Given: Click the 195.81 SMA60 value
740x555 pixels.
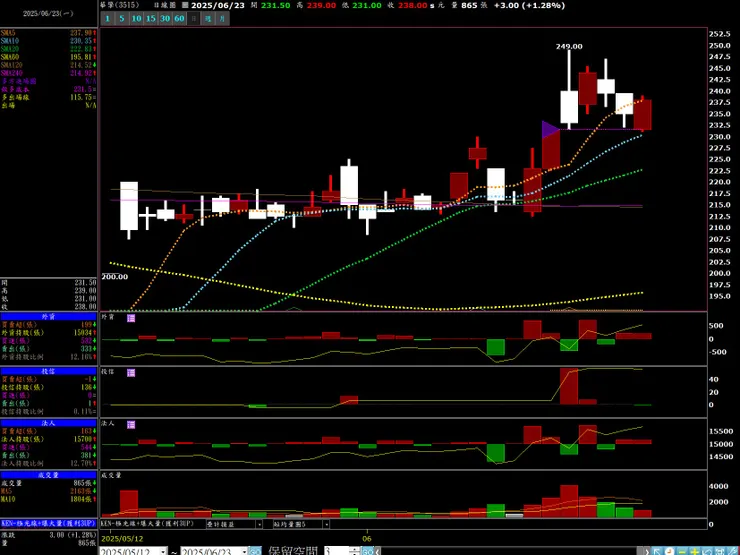Looking at the screenshot, I should click(81, 57).
